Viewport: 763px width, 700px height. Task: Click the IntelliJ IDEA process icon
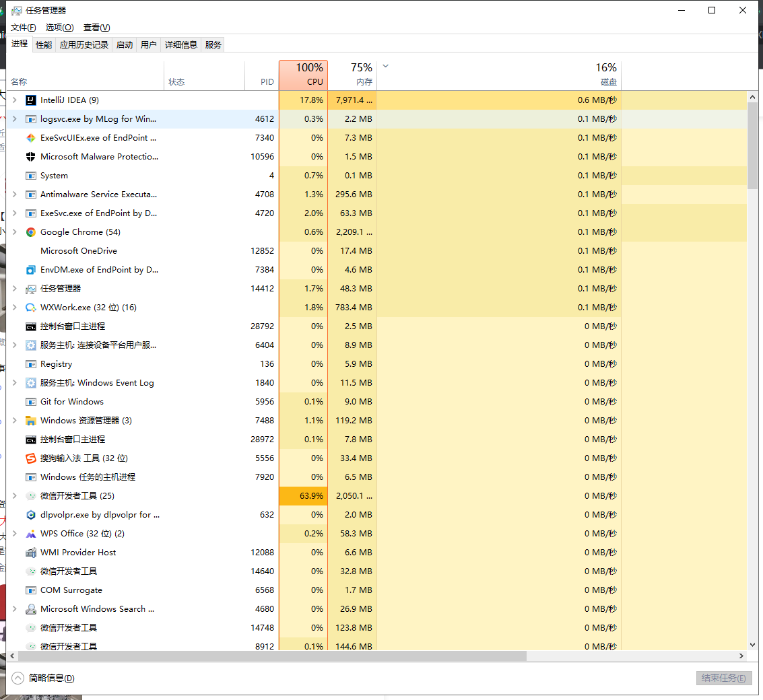click(x=31, y=100)
